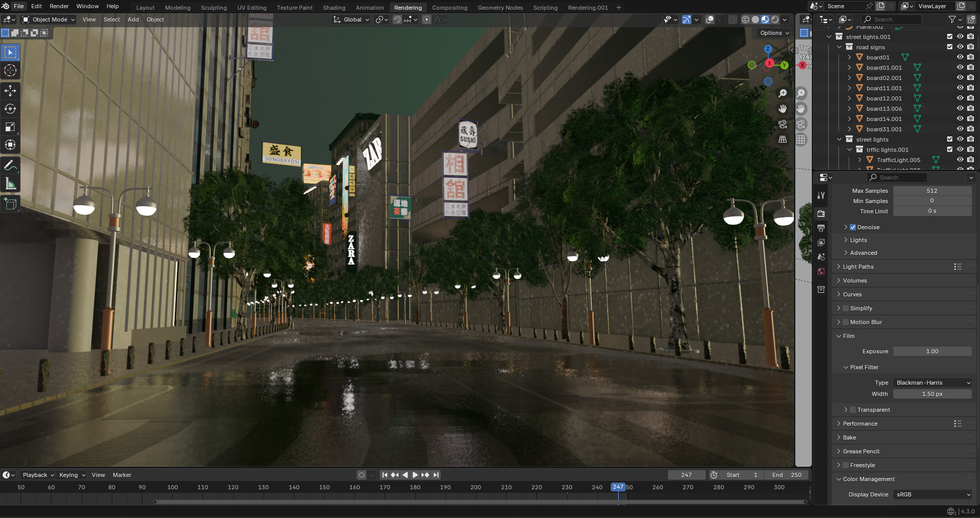
Task: Open the View Layer properties tab
Action: coord(821,242)
